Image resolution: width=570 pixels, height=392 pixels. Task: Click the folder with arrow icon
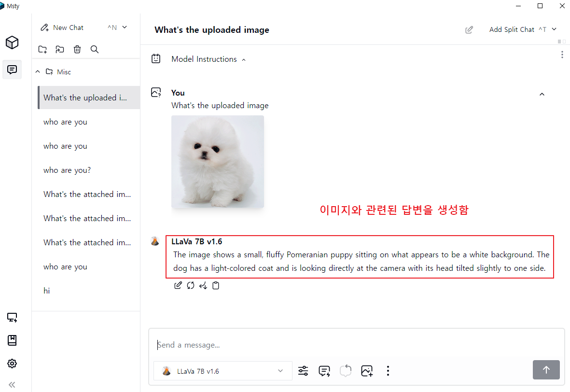60,49
